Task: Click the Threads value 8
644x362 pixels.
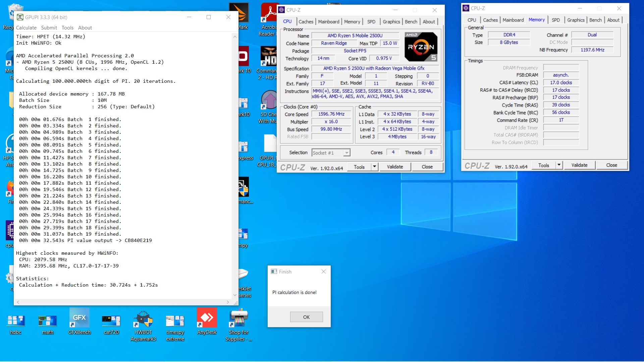Action: [x=431, y=152]
